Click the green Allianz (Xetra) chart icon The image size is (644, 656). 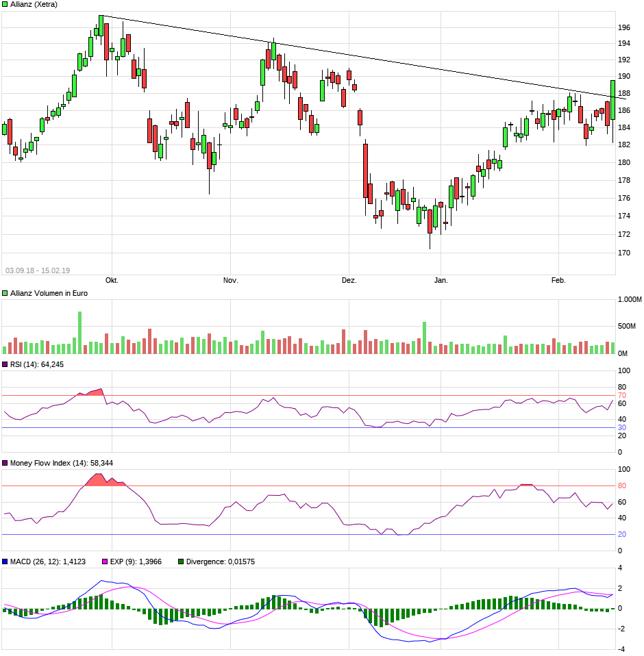click(x=5, y=4)
